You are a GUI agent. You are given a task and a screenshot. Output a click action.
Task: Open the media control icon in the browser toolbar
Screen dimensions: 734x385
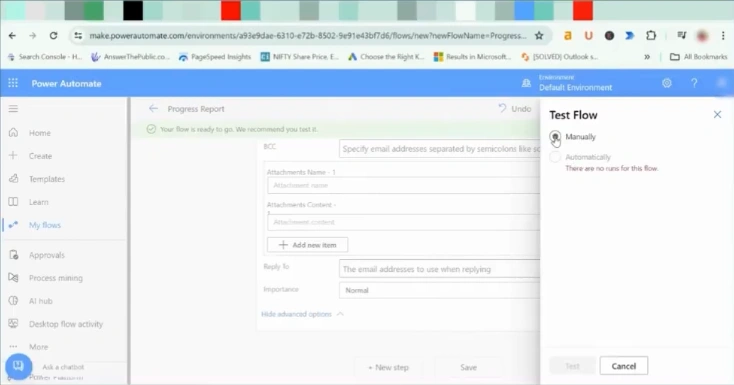click(x=682, y=36)
